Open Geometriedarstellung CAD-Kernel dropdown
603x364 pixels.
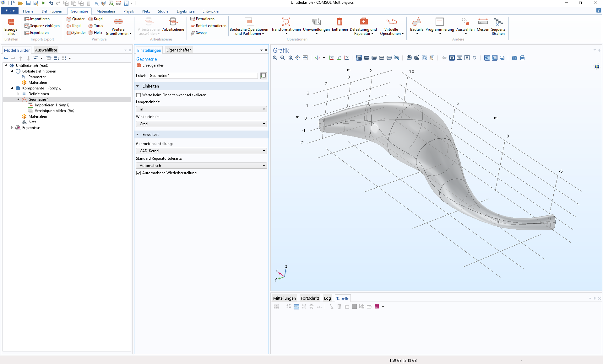pos(201,151)
